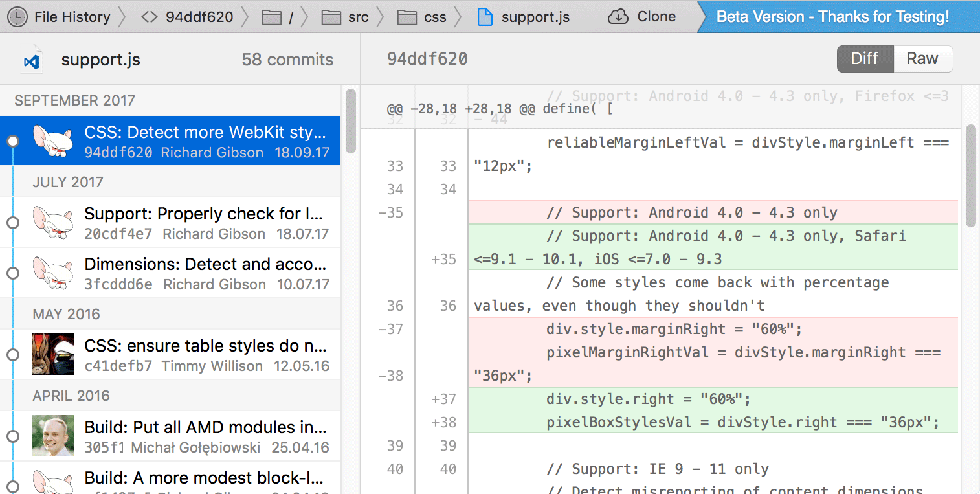The image size is (980, 494).
Task: Click the diff pane vertical scrollbar
Action: coord(970,175)
